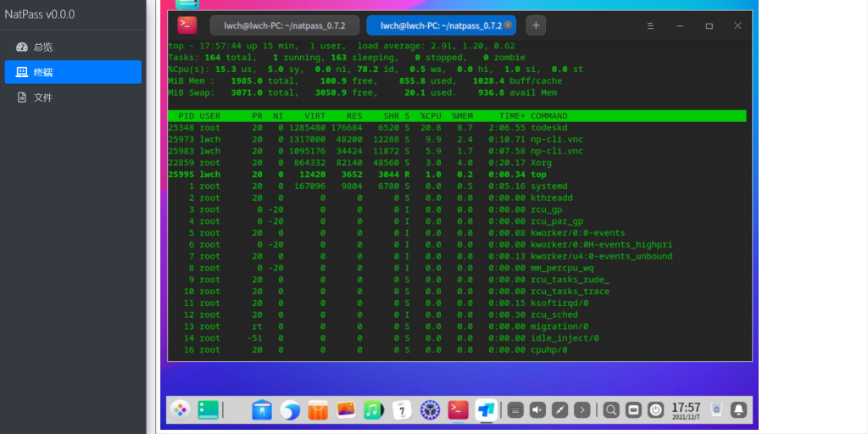Click the migration/0 process name
The width and height of the screenshot is (868, 434).
point(559,326)
